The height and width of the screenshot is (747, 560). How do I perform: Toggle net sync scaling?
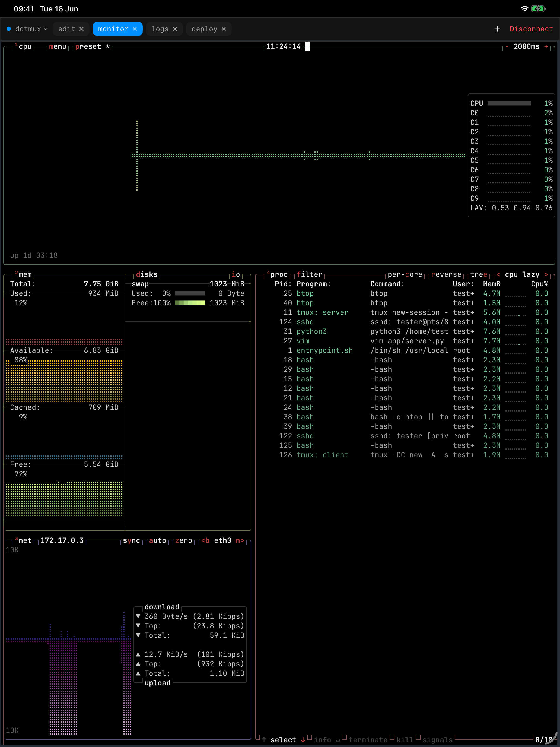(131, 541)
